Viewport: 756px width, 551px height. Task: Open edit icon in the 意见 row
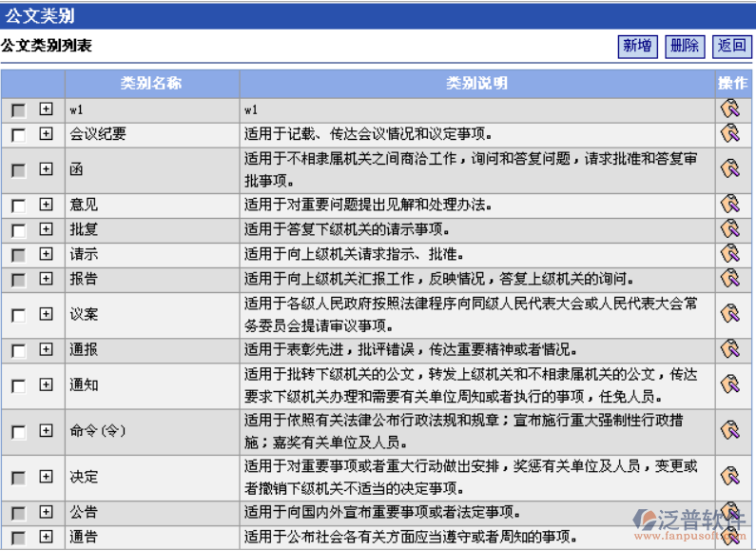729,205
